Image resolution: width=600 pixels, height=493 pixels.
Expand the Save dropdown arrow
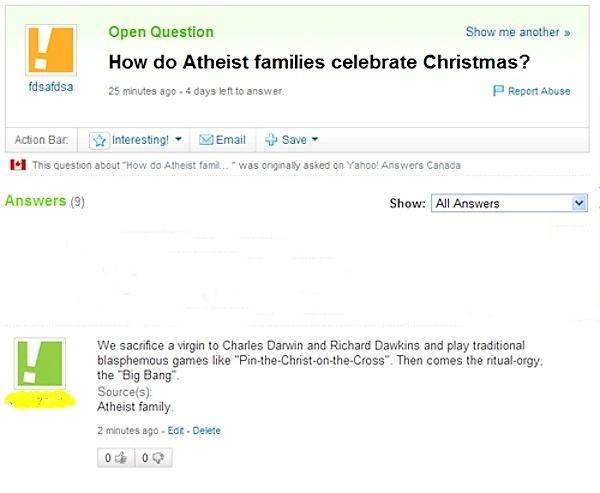pyautogui.click(x=315, y=139)
